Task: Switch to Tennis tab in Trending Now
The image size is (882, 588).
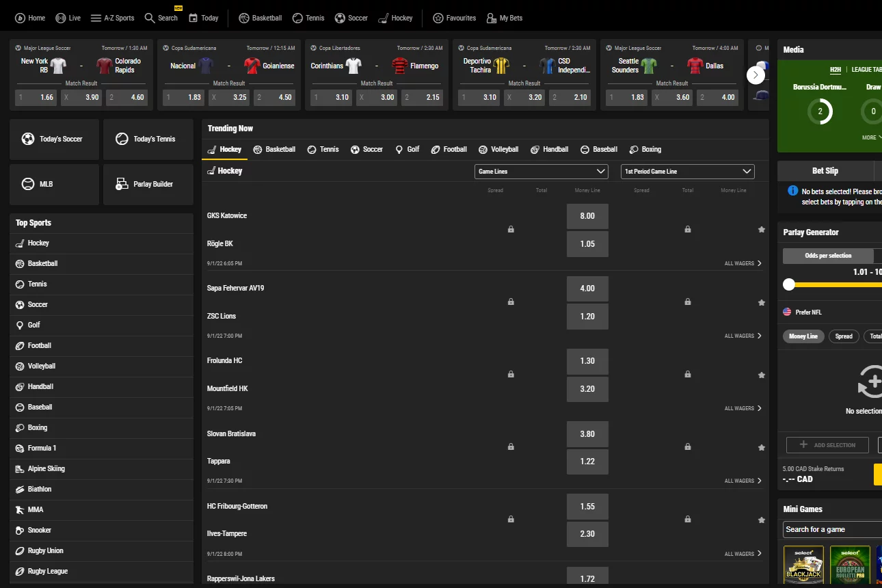Action: click(x=323, y=149)
